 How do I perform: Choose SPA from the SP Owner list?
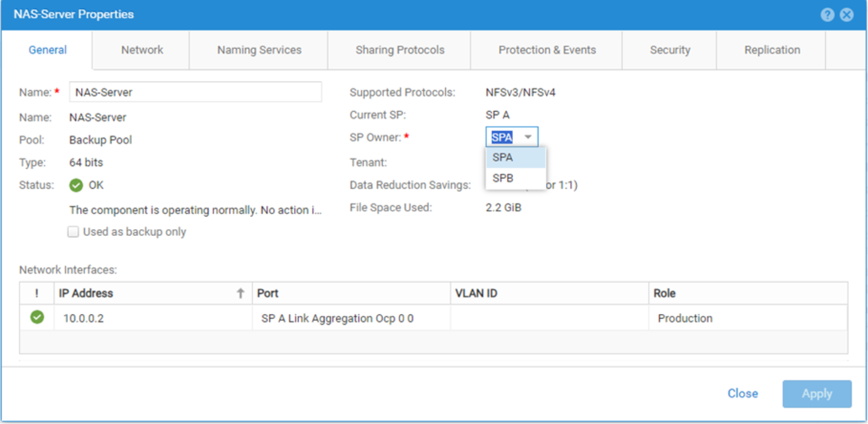pyautogui.click(x=516, y=158)
